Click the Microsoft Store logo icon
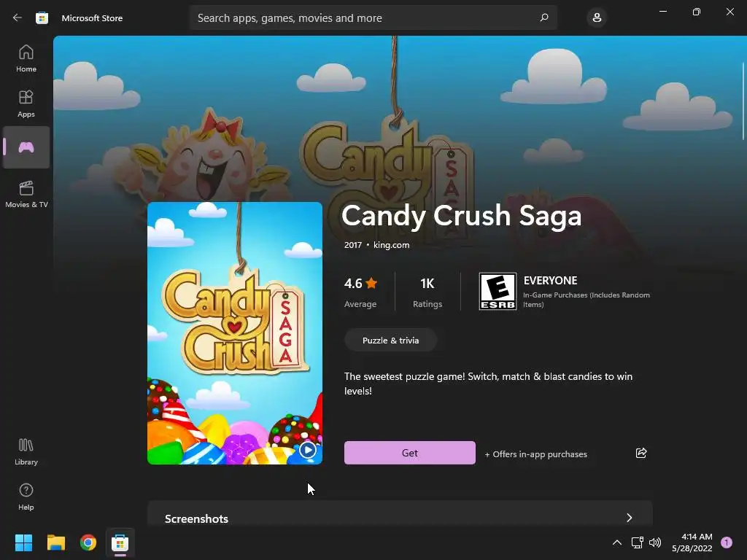 (42, 18)
